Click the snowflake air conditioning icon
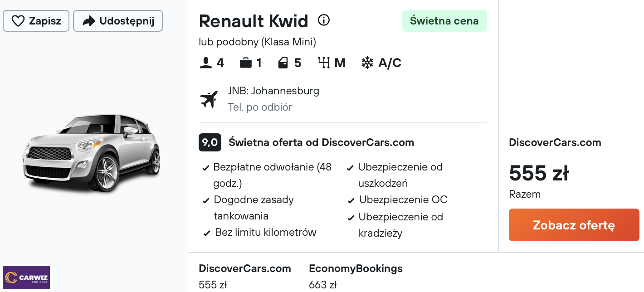The width and height of the screenshot is (644, 292). 367,63
